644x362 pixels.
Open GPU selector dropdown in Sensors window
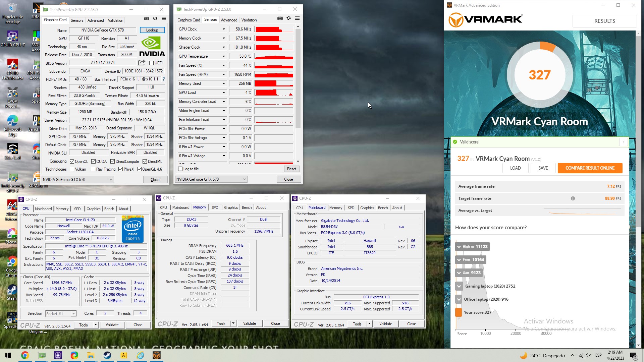(211, 179)
